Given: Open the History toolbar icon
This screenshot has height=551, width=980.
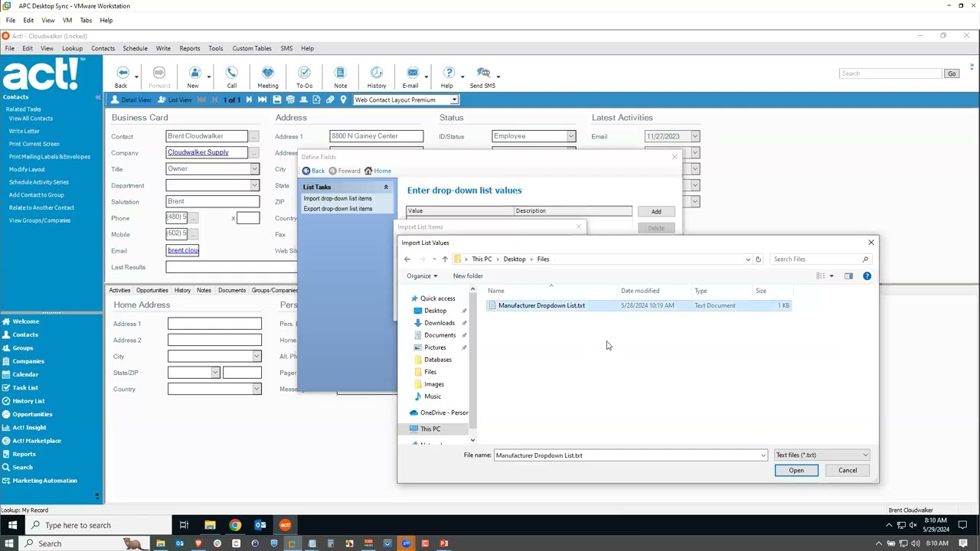Looking at the screenshot, I should coord(376,73).
